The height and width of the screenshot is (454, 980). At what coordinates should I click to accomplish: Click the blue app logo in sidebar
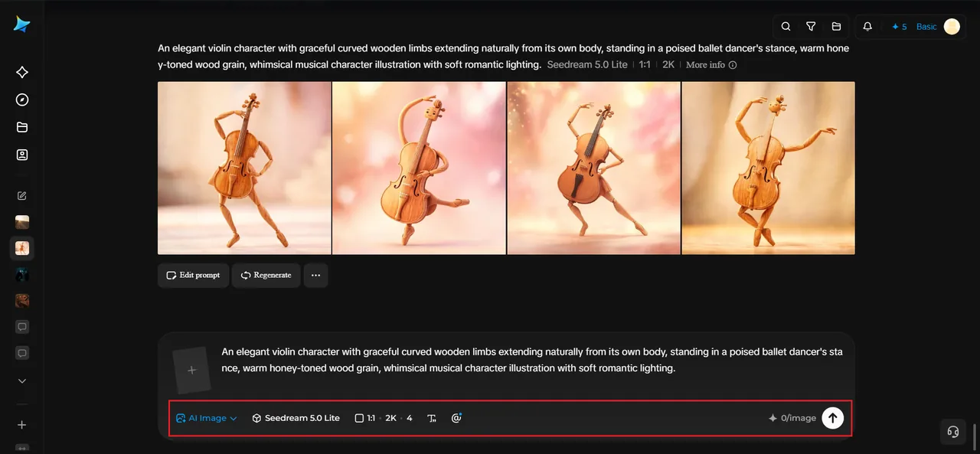(21, 24)
